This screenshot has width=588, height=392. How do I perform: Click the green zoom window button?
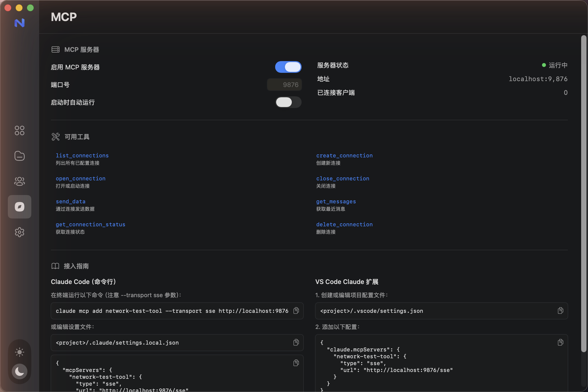coord(30,8)
